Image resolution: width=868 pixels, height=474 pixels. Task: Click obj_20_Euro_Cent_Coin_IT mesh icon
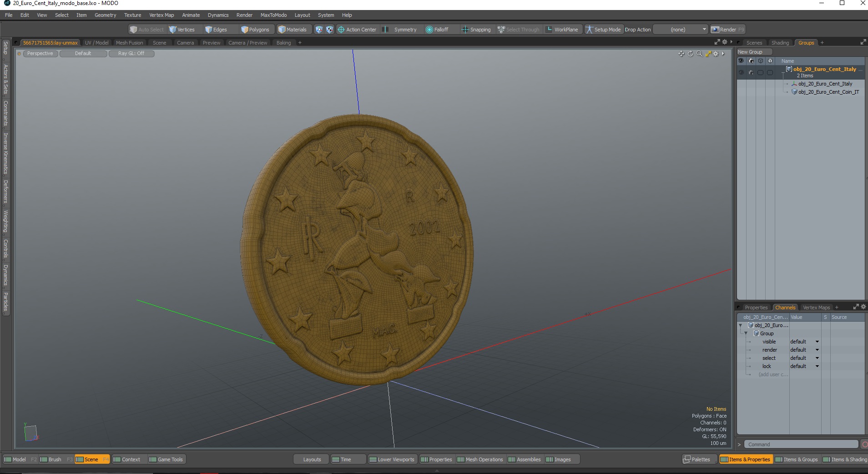tap(794, 92)
